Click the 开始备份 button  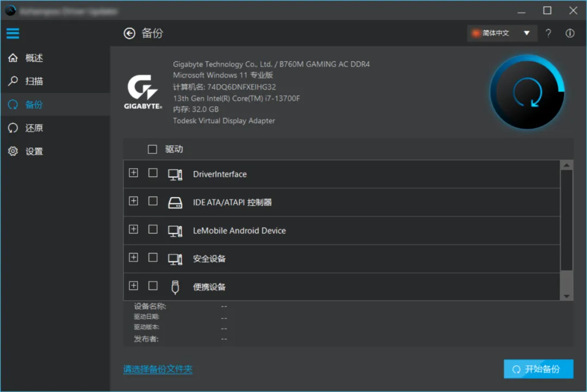538,369
